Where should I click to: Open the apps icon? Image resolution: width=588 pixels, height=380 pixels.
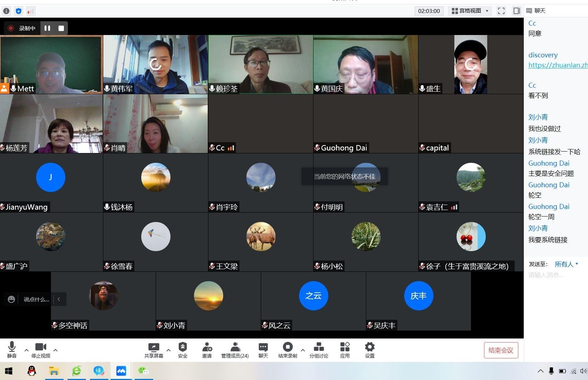tap(345, 347)
